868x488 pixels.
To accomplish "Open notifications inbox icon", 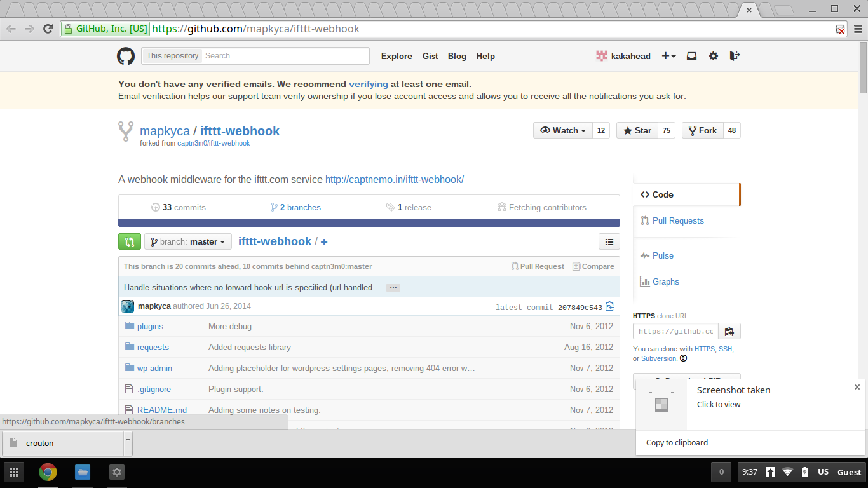I will (x=691, y=56).
